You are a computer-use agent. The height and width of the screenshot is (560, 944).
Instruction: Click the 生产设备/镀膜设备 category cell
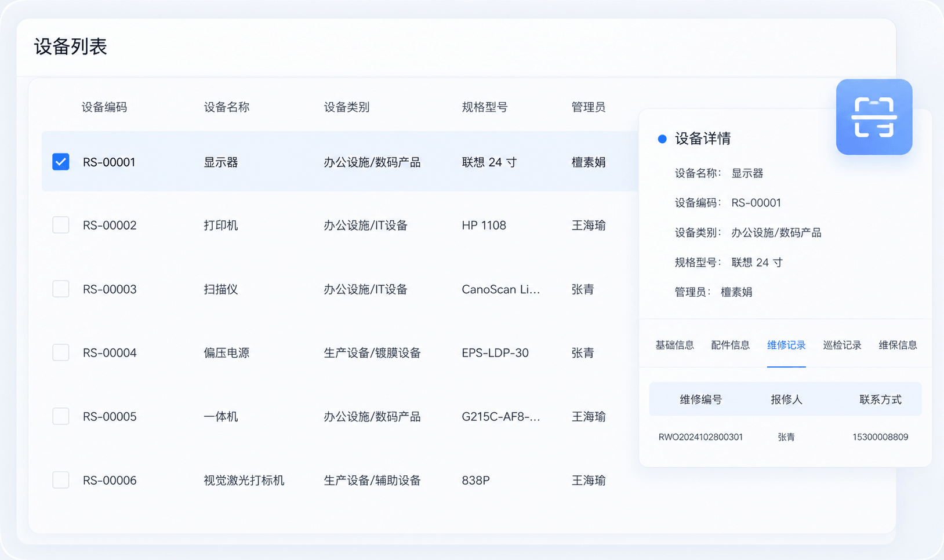tap(372, 352)
